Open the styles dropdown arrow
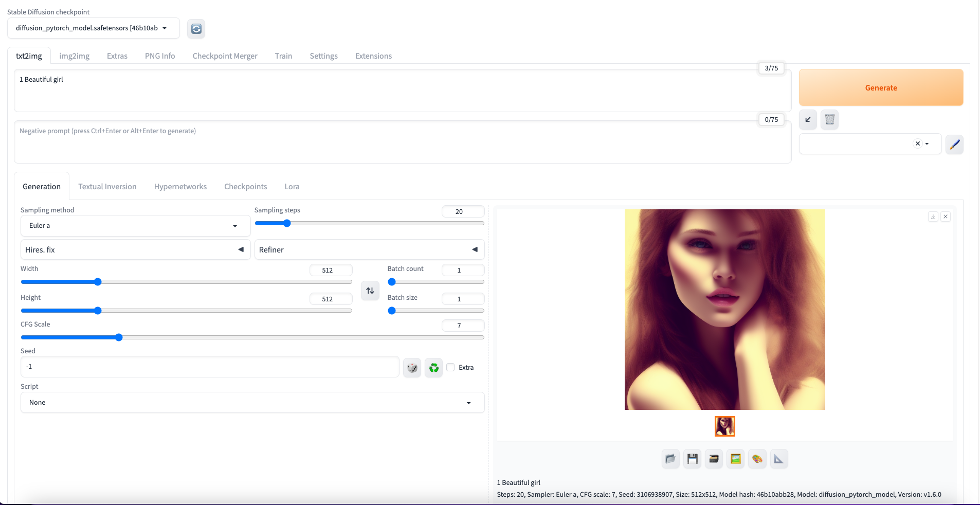 [927, 144]
